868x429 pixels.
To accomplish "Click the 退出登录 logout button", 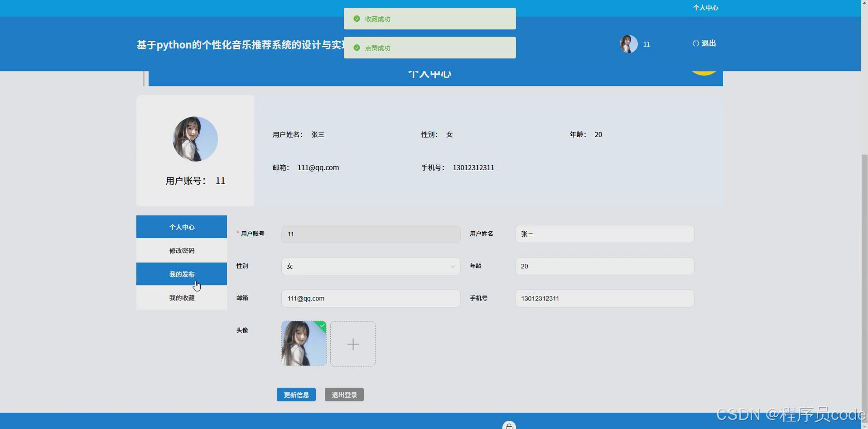I will [x=344, y=394].
